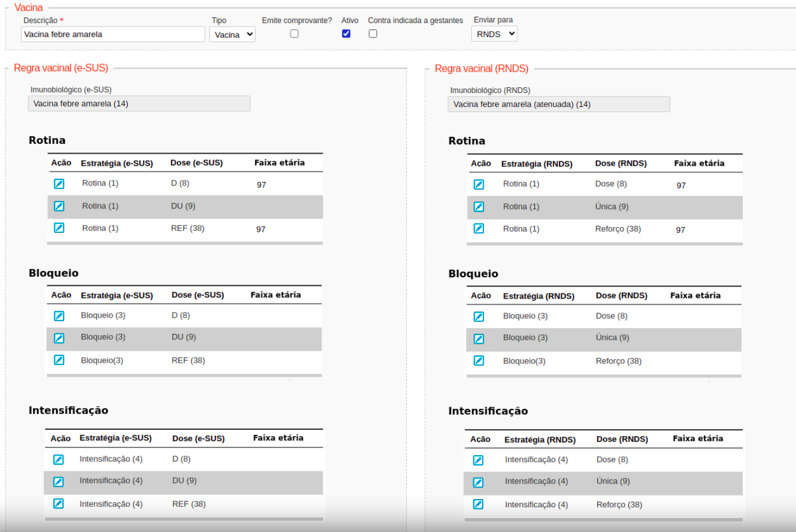The image size is (796, 532).
Task: Click Bloqueio(3) cell beside REF (38)
Action: point(102,360)
